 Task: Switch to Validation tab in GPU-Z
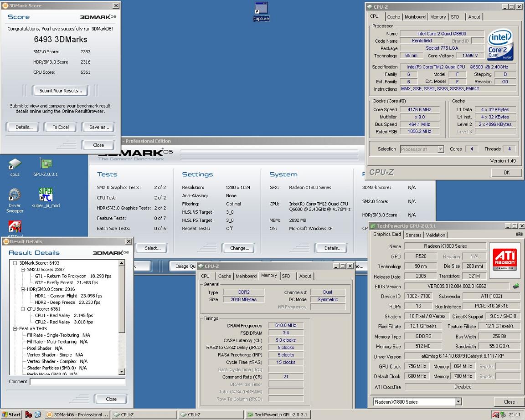click(x=436, y=235)
